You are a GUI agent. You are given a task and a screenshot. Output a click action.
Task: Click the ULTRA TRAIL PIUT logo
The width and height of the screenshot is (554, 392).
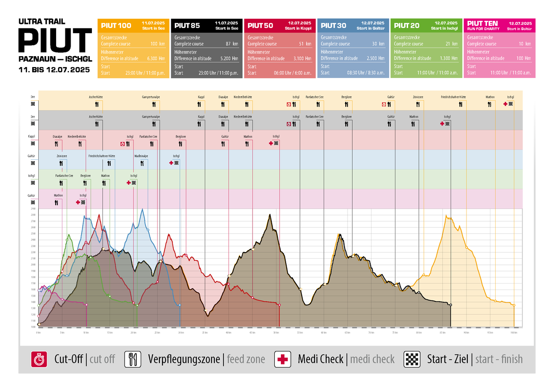tap(55, 40)
